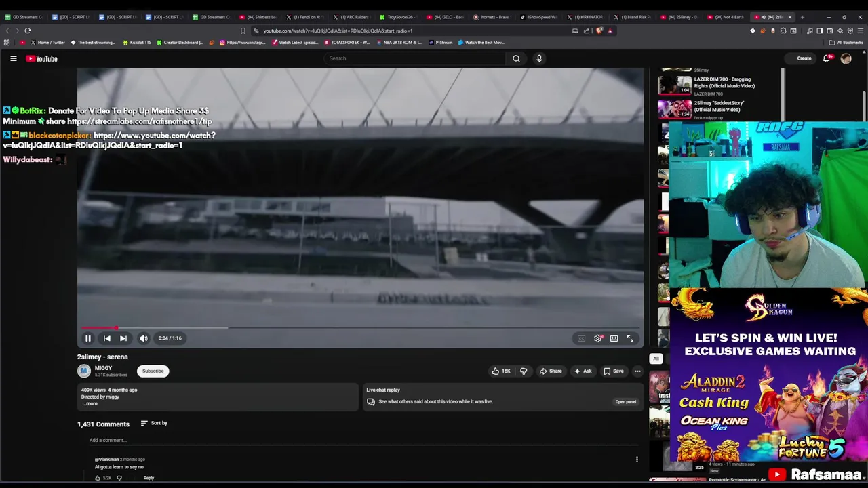868x488 pixels.
Task: Seek on the video progress bar
Action: tap(360, 327)
